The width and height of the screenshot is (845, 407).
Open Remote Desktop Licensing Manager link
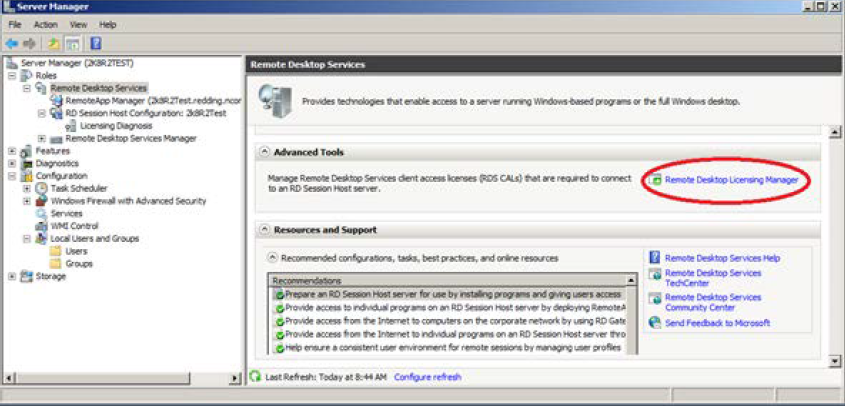[x=731, y=180]
